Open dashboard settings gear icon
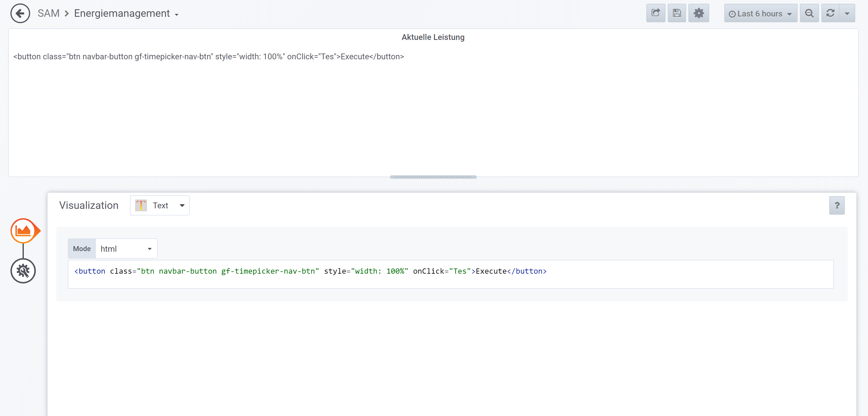Viewport: 868px width, 416px height. coord(699,14)
